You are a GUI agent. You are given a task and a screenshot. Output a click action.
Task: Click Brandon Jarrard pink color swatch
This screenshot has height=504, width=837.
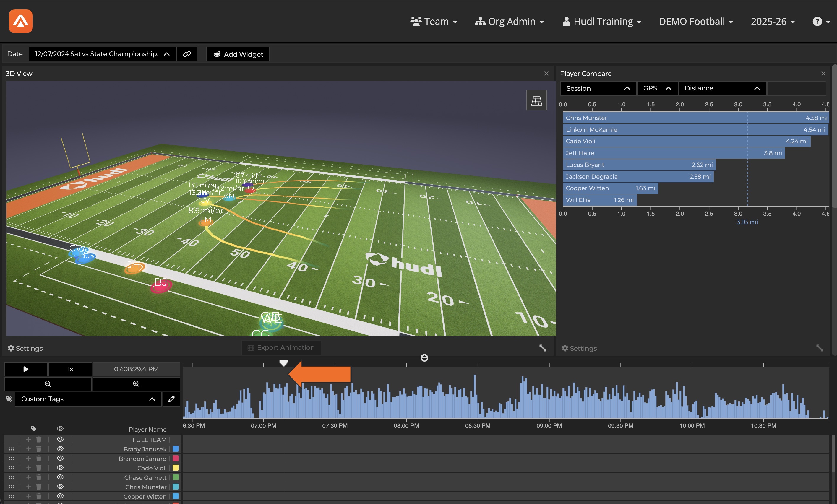(x=176, y=458)
